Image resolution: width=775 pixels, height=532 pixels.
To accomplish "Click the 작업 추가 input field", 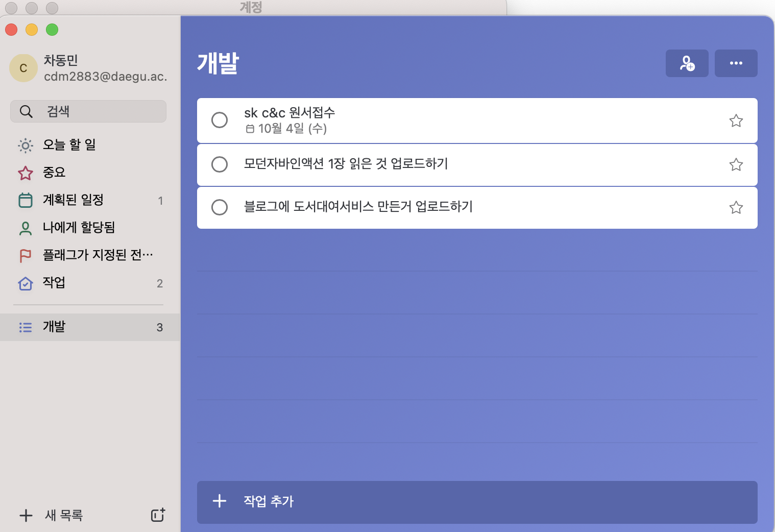I will 477,502.
